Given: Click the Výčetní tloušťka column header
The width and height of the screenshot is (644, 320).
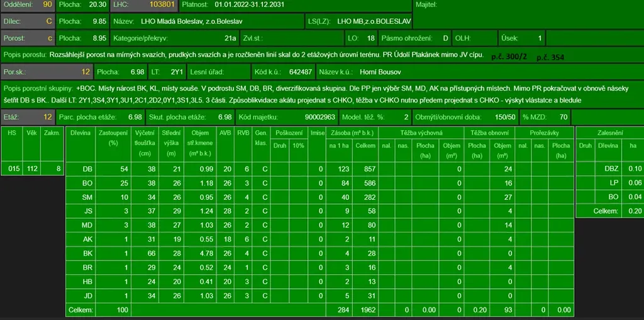Looking at the screenshot, I should [146, 143].
